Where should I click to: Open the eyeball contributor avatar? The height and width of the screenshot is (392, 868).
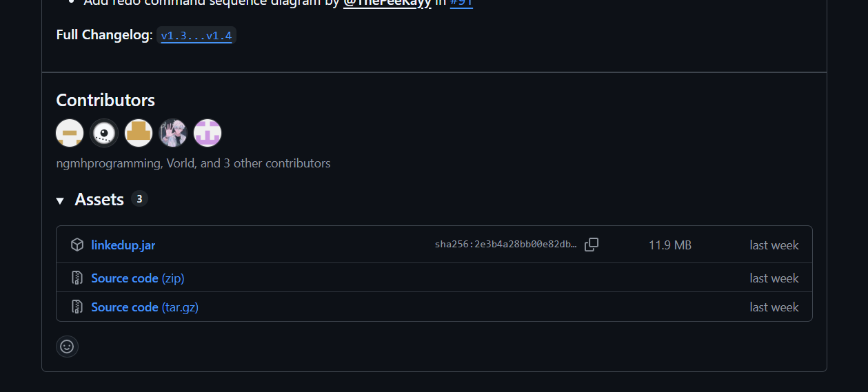point(104,133)
